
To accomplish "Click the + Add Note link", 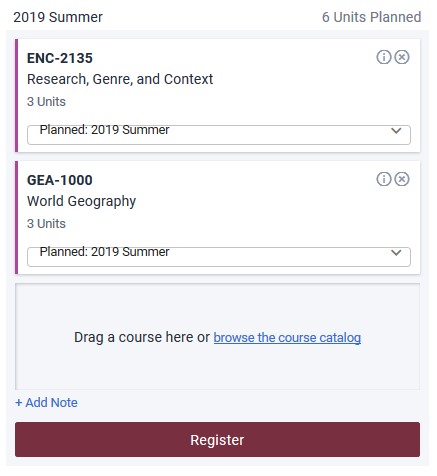I will click(46, 403).
